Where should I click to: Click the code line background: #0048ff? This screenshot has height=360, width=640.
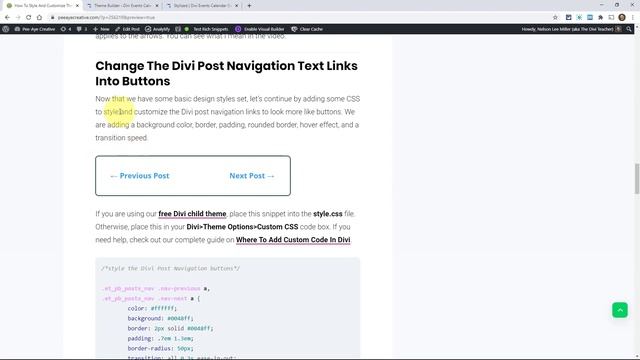pyautogui.click(x=160, y=318)
